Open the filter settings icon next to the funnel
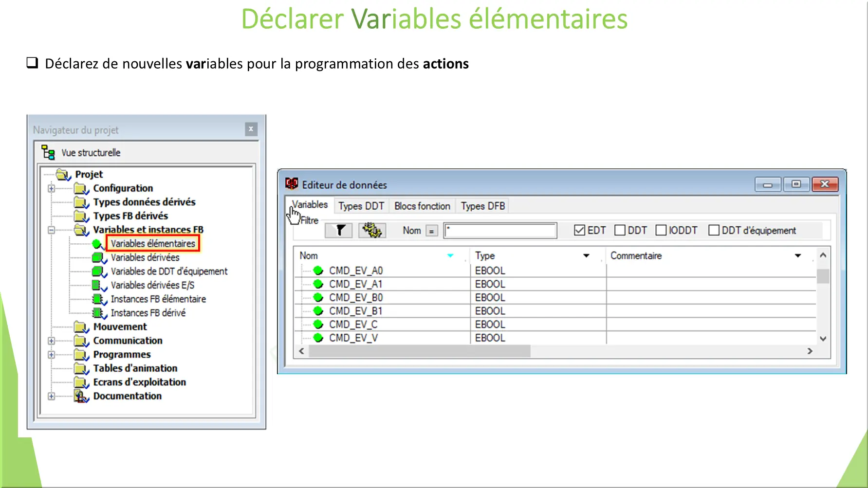Viewport: 868px width, 488px height. click(x=371, y=230)
